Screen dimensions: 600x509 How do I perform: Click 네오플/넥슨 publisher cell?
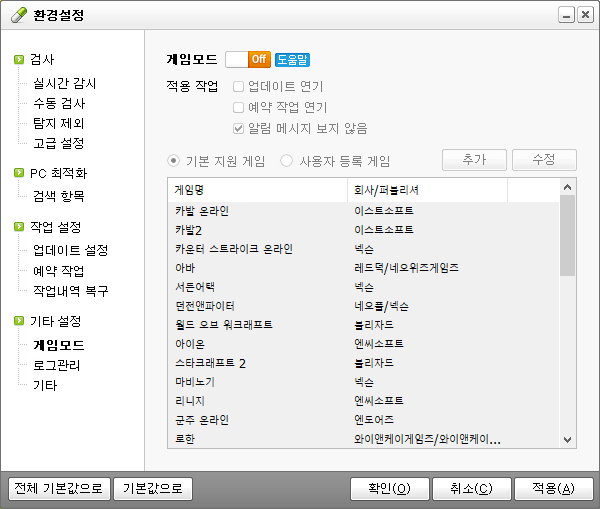381,306
